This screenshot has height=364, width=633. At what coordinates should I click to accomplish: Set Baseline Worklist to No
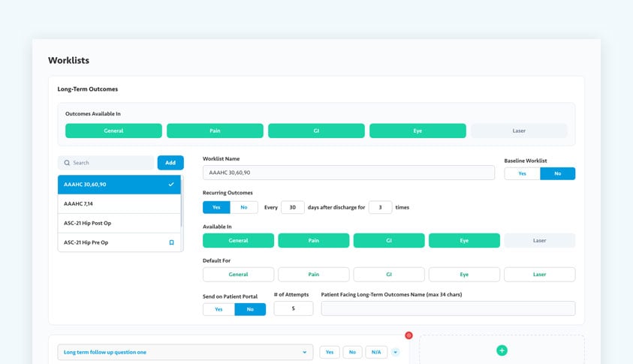(557, 173)
